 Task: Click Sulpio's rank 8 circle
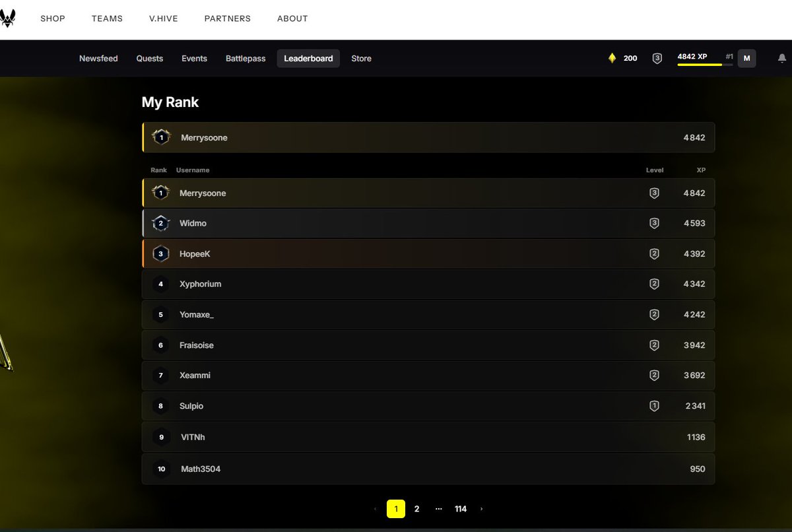click(x=160, y=406)
